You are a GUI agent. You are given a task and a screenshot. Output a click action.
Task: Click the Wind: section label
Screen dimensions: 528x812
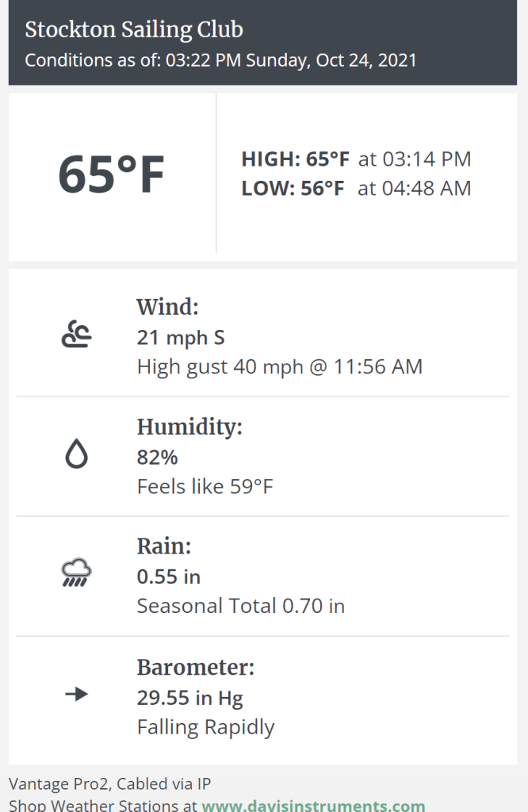pyautogui.click(x=166, y=308)
